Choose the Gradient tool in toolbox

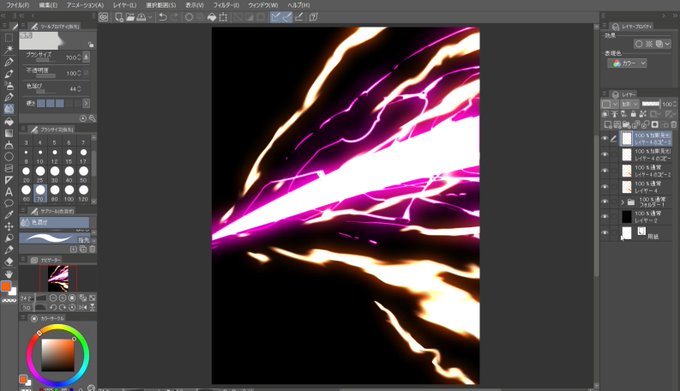pyautogui.click(x=8, y=133)
